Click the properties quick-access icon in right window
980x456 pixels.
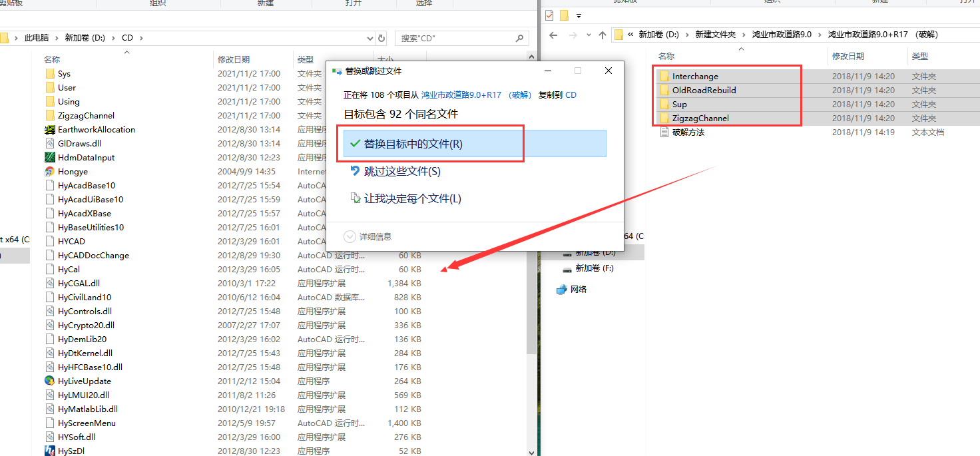[x=549, y=15]
